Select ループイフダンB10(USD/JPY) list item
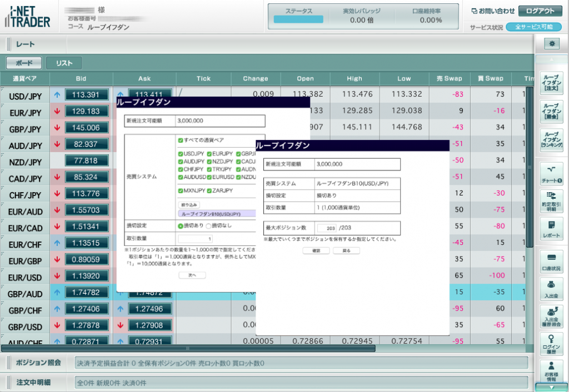This screenshot has width=569, height=392. click(217, 214)
